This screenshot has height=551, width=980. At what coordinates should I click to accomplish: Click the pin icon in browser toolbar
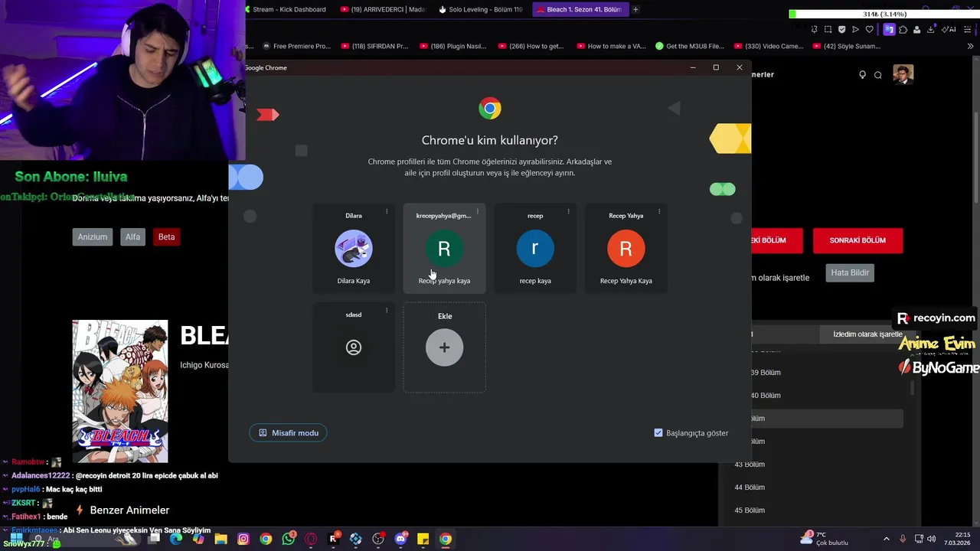coord(814,29)
